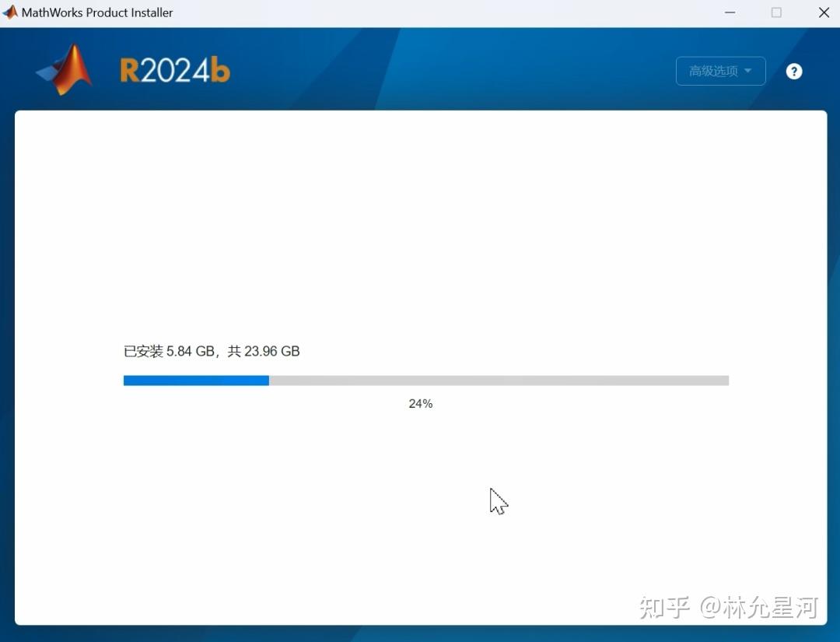Click the help button next to advanced options
The width and height of the screenshot is (840, 642).
pyautogui.click(x=793, y=71)
